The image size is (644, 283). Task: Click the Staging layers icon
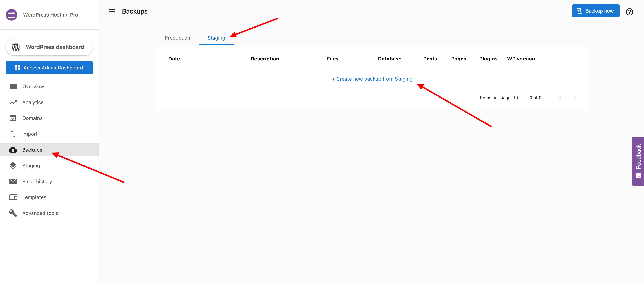[13, 165]
